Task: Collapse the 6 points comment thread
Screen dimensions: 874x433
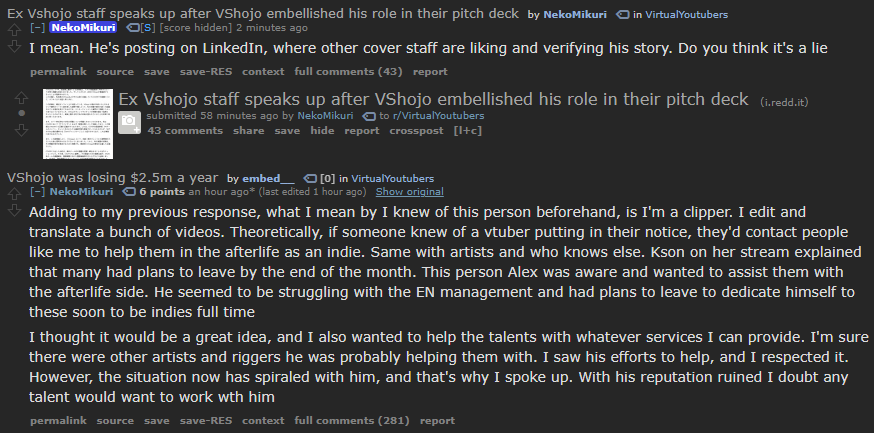Action: (x=38, y=191)
